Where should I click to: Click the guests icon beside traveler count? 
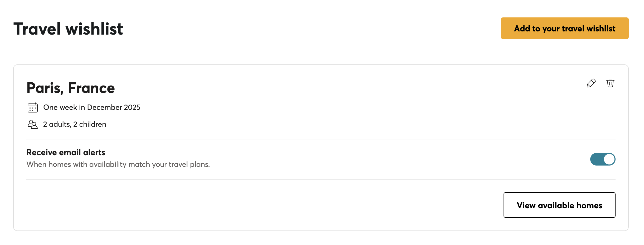point(33,124)
